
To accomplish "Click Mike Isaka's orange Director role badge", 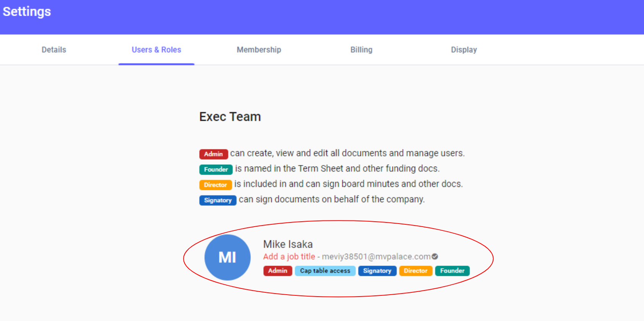I will tap(415, 271).
